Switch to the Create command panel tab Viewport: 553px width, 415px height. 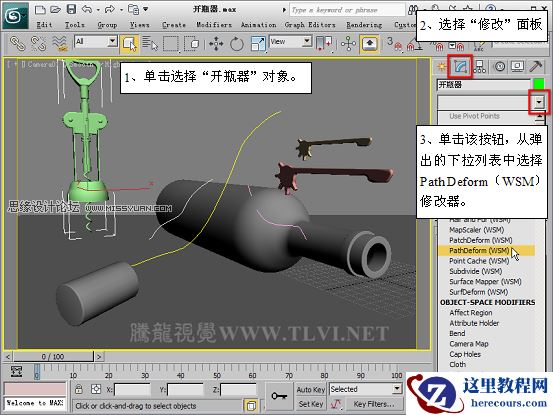click(441, 66)
